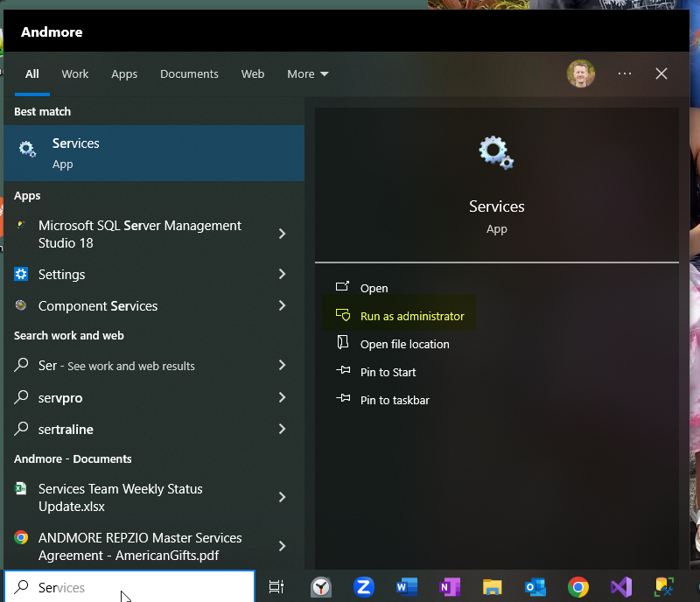Image resolution: width=700 pixels, height=602 pixels.
Task: Open the More filter dropdown
Action: tap(308, 74)
